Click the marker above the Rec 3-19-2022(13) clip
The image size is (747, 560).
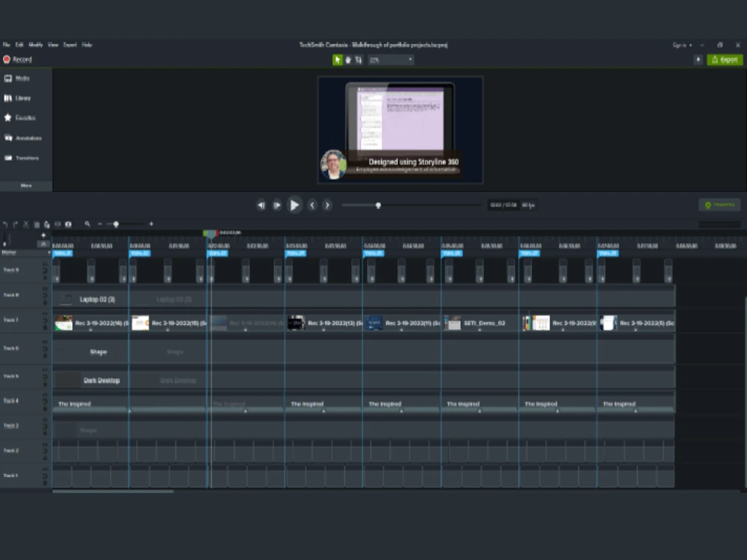click(x=295, y=253)
